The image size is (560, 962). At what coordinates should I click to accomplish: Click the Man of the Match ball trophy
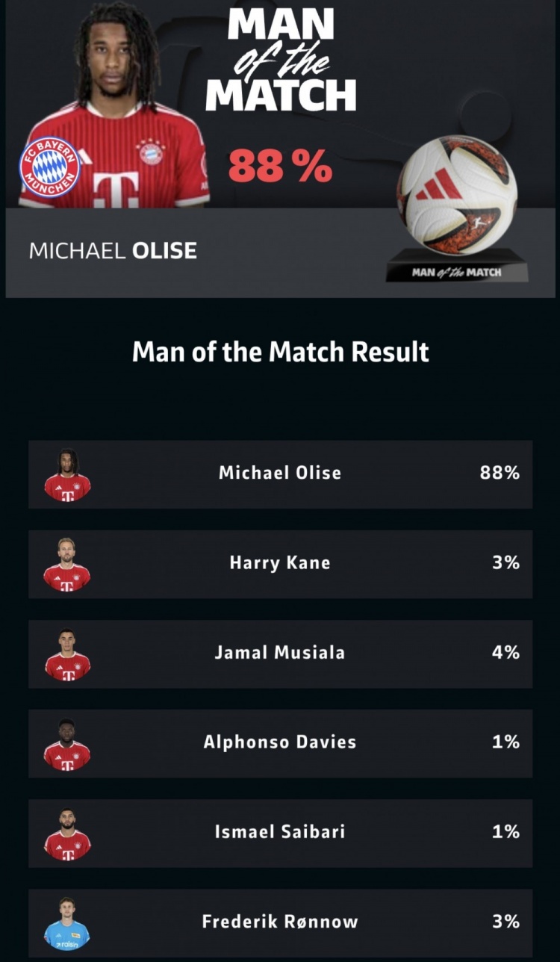click(x=457, y=208)
